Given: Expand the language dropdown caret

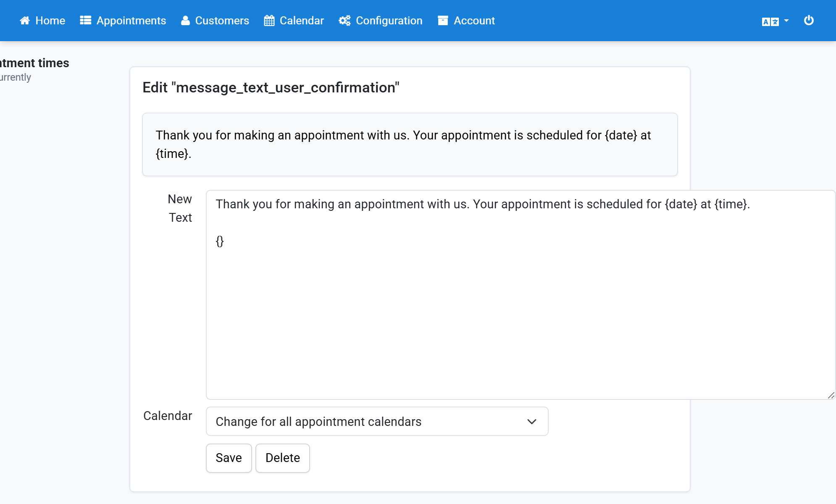Looking at the screenshot, I should tap(786, 21).
